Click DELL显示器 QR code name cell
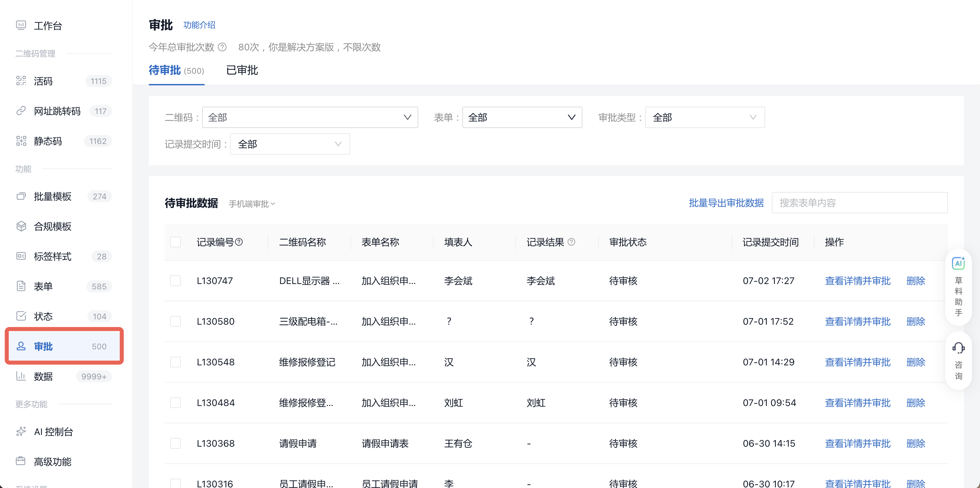This screenshot has width=980, height=488. point(309,281)
